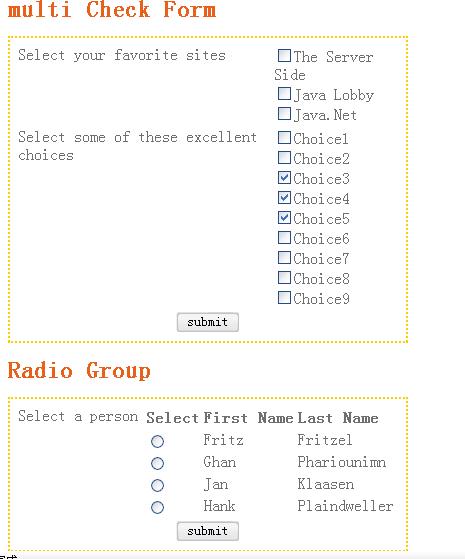The width and height of the screenshot is (465, 559).
Task: Check the Choice2 option
Action: click(284, 158)
